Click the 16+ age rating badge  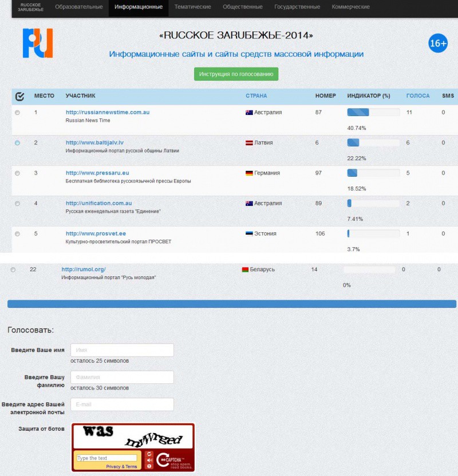coord(437,43)
